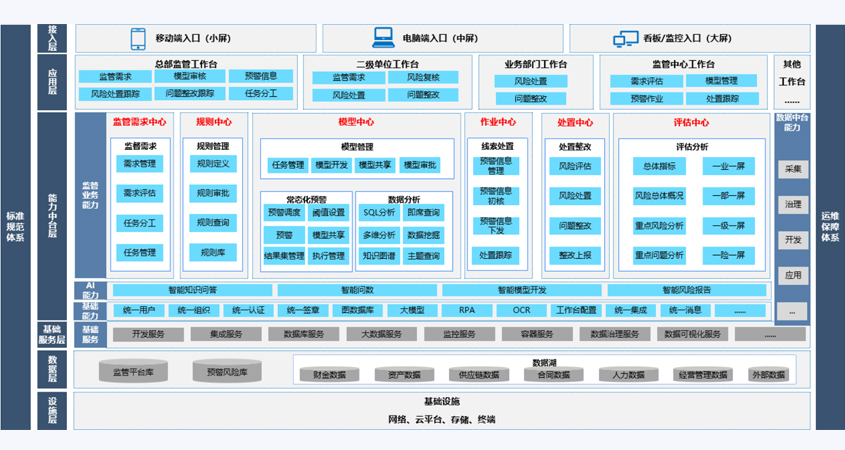This screenshot has width=845, height=450.
Task: Click 即席查询 in 数据分析
Action: 424,212
